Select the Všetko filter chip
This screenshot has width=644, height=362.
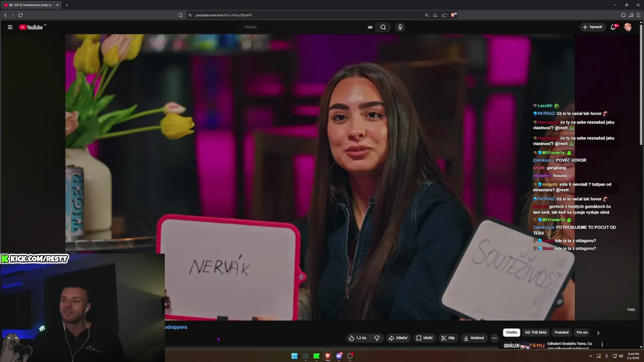pyautogui.click(x=512, y=332)
